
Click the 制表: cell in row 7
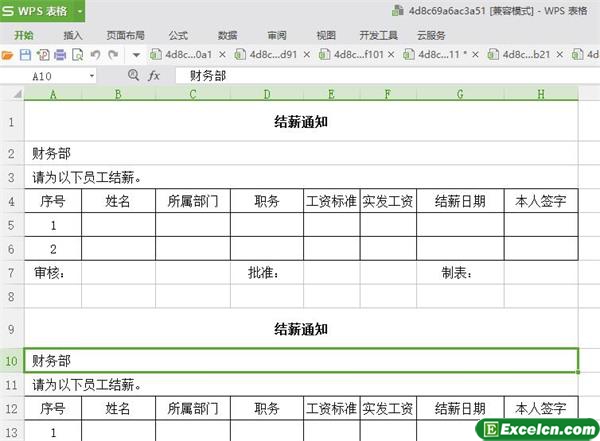460,273
